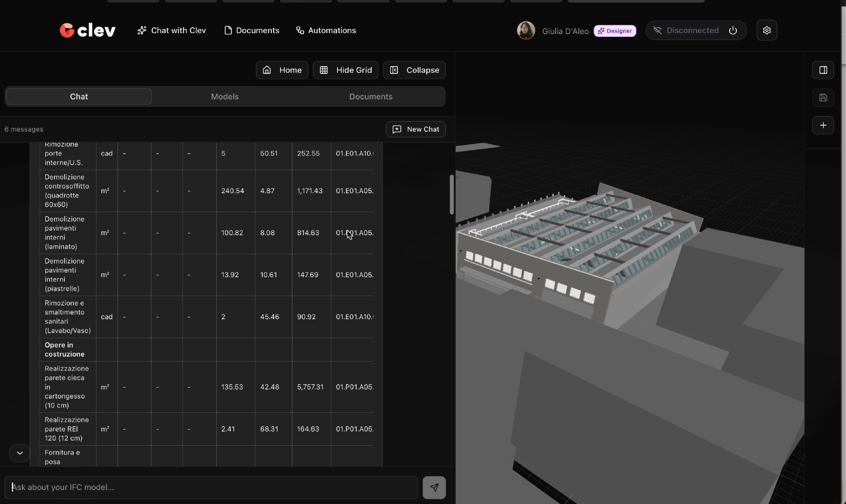Screen dimensions: 846x504
Task: Toggle Hide Grid in the viewer
Action: [345, 70]
